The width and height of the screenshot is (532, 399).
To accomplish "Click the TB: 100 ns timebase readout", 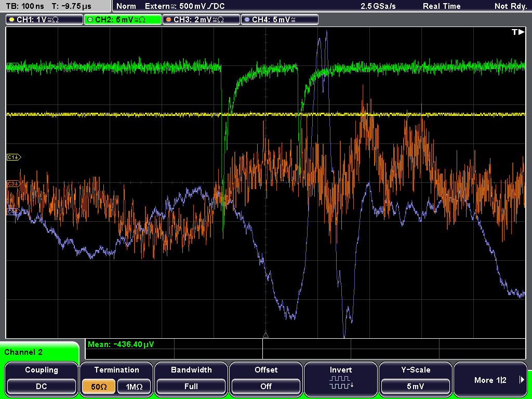I will (25, 6).
